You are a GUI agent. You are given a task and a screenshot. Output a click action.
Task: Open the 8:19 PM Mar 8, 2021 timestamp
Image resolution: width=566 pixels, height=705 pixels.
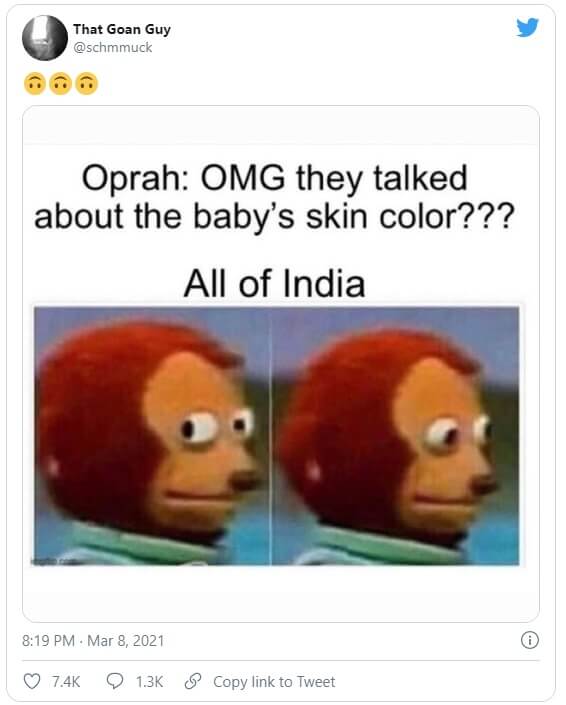(x=93, y=640)
